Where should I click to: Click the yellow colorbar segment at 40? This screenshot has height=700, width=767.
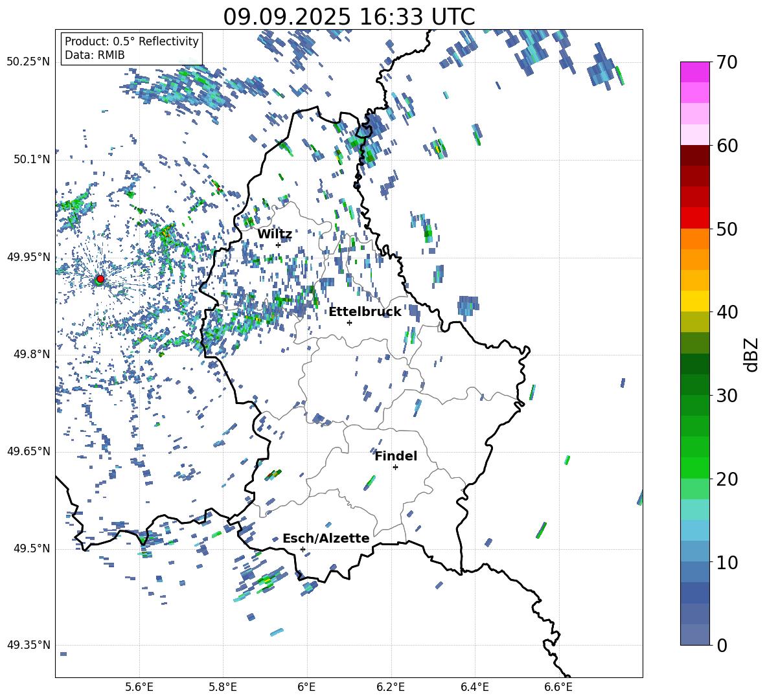point(694,302)
